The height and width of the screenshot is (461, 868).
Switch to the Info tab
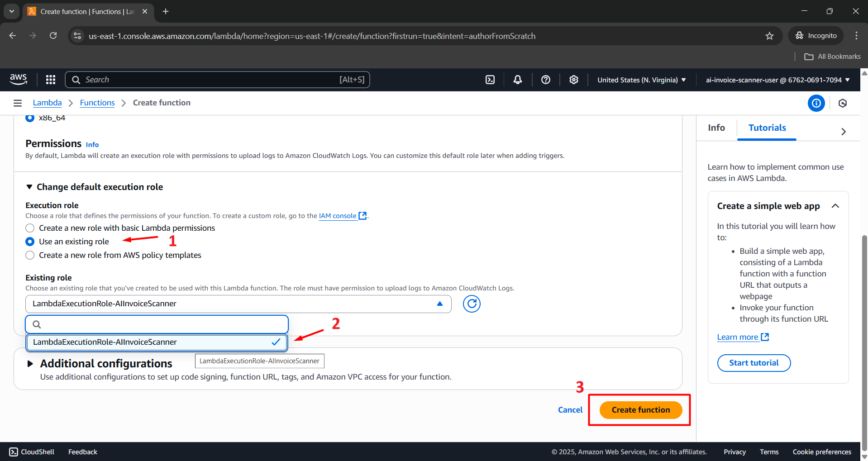pyautogui.click(x=716, y=128)
